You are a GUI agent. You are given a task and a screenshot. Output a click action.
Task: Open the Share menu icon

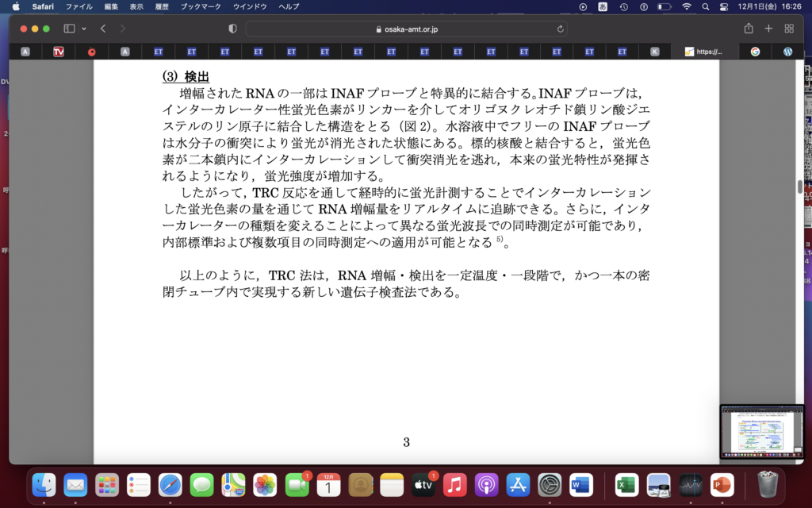[x=749, y=29]
